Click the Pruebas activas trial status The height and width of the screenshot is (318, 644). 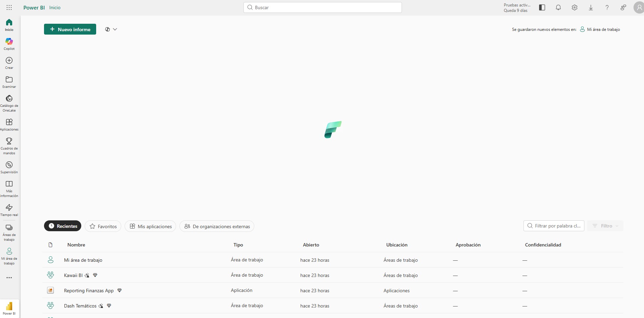[517, 7]
